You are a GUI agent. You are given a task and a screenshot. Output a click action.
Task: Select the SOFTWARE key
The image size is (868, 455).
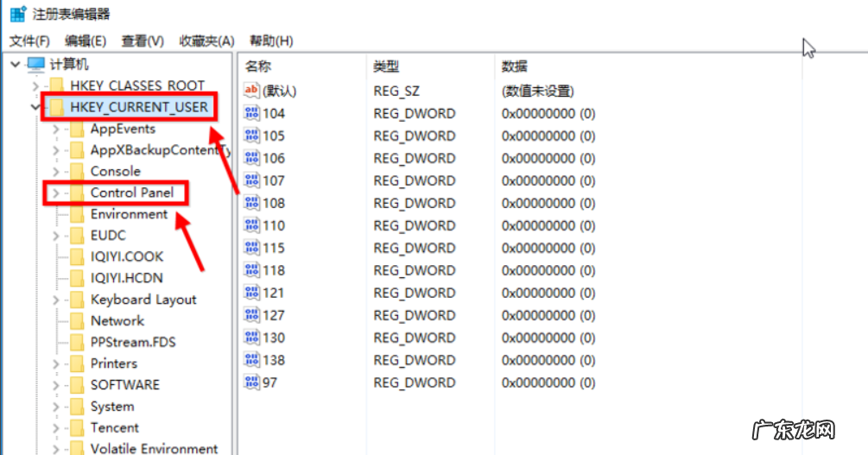[125, 385]
